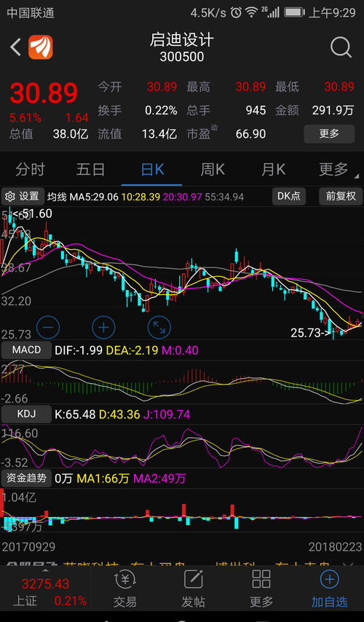Open chart 设置 settings button
This screenshot has width=364, height=622.
point(23,197)
